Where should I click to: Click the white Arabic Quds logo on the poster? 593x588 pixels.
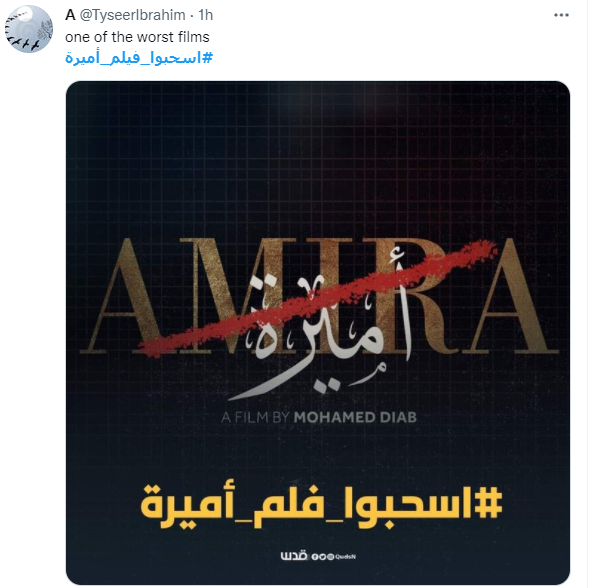(294, 555)
